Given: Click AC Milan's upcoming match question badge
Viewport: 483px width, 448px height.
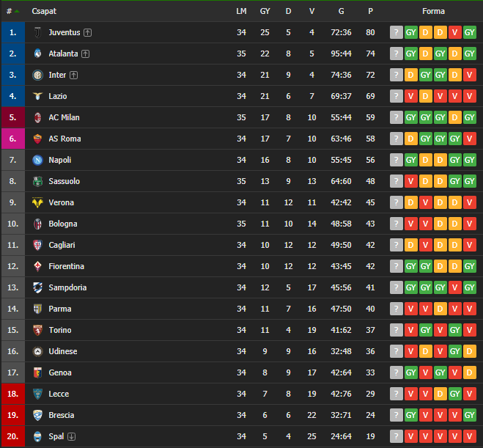Looking at the screenshot, I should [396, 117].
